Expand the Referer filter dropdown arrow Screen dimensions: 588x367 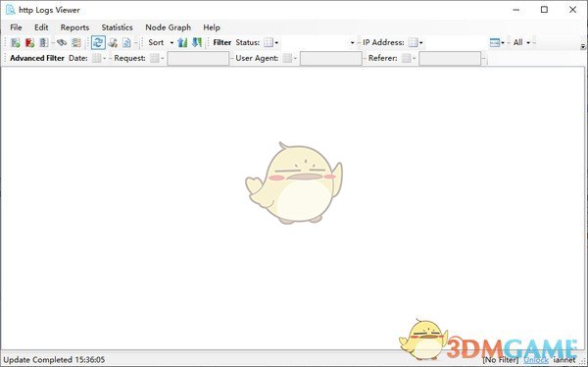tap(414, 59)
